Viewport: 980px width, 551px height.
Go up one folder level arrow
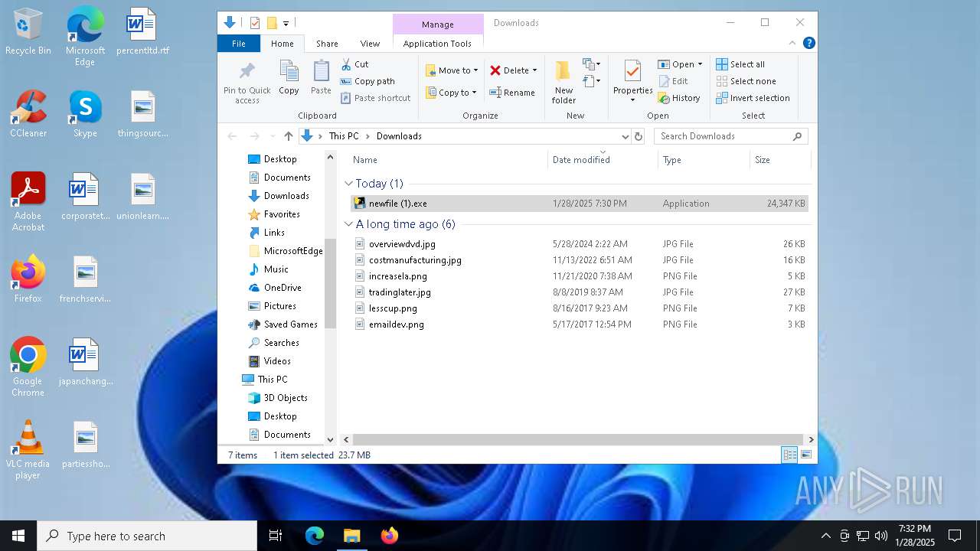point(288,136)
